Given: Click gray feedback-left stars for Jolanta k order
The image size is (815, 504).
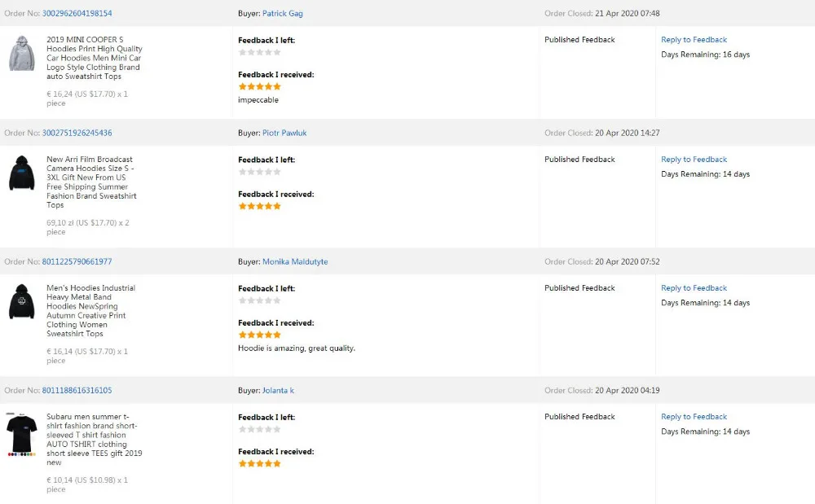Looking at the screenshot, I should [259, 429].
